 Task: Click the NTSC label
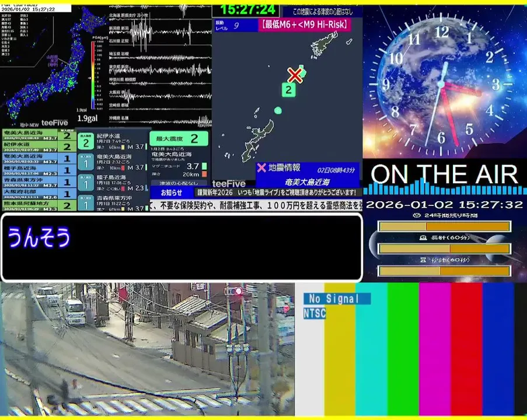coord(315,313)
